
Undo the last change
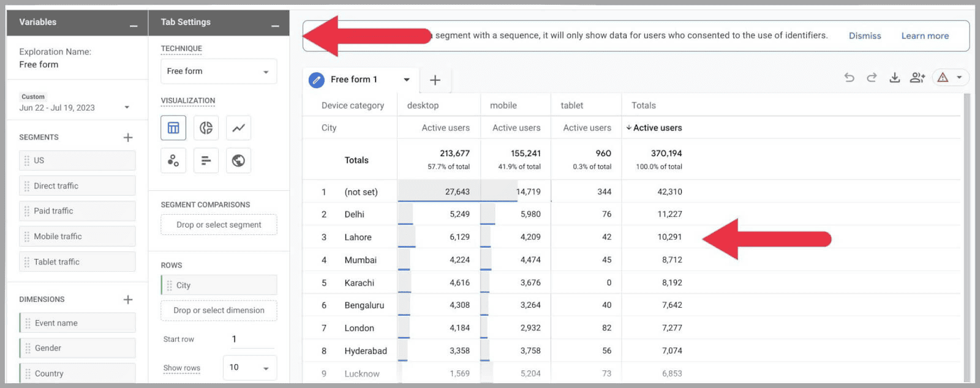pyautogui.click(x=849, y=78)
